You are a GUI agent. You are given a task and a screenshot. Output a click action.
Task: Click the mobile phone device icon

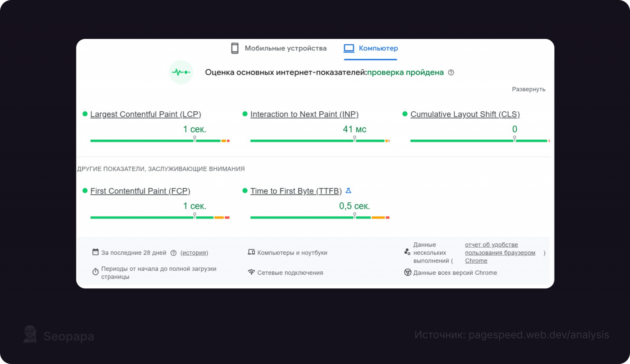235,48
